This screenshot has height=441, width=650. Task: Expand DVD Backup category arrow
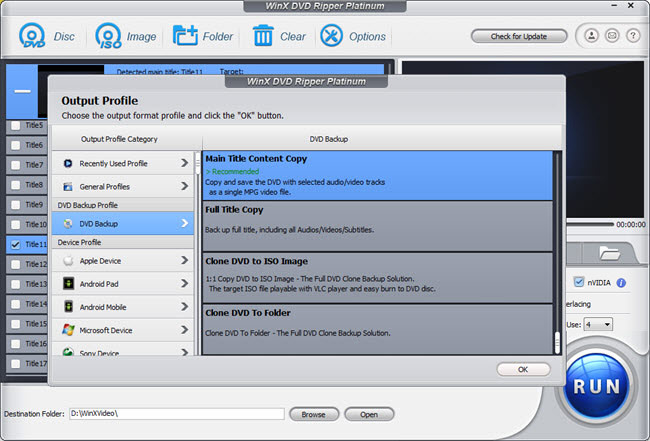pyautogui.click(x=185, y=223)
